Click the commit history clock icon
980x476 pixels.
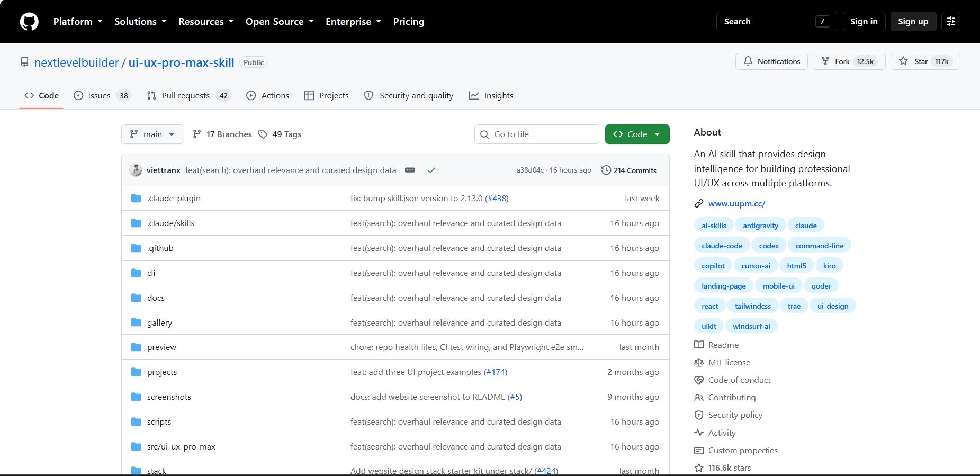(606, 170)
